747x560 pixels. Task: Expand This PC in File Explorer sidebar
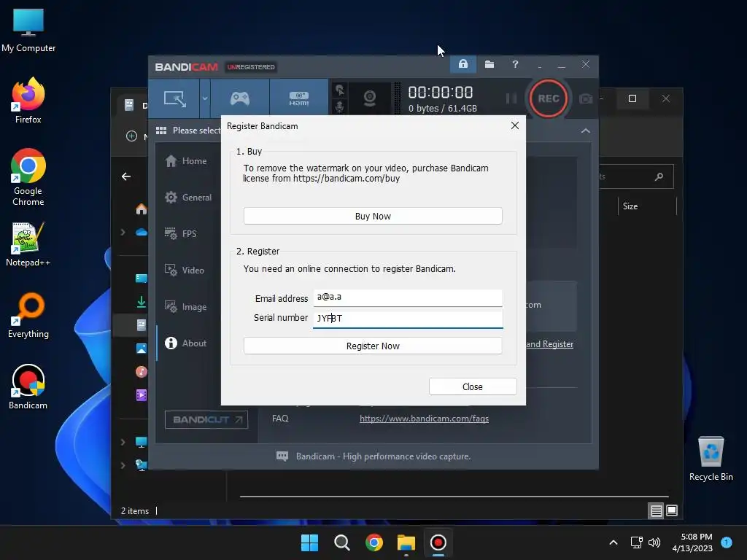point(123,442)
